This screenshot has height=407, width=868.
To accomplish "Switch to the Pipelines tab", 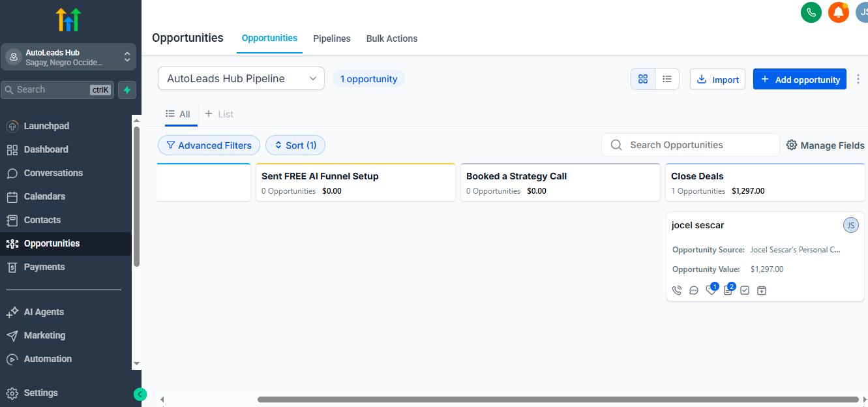I will [x=331, y=38].
